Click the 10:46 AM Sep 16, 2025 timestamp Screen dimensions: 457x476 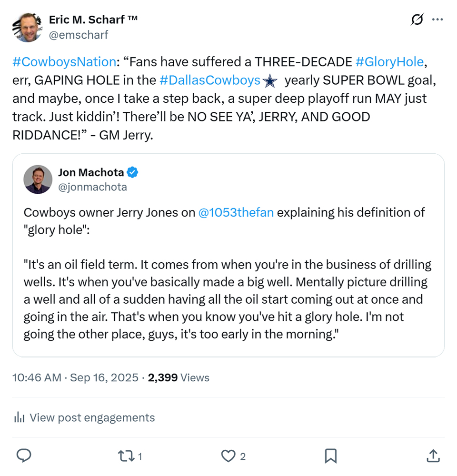(76, 378)
